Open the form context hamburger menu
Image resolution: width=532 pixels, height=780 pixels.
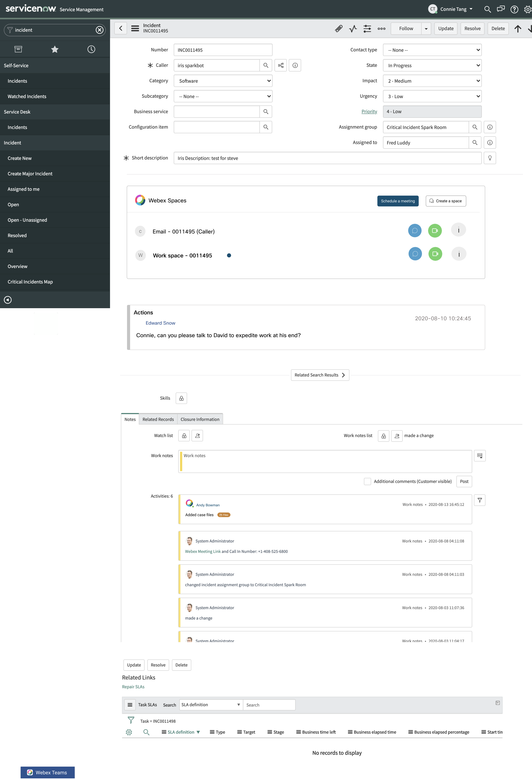[x=135, y=29]
